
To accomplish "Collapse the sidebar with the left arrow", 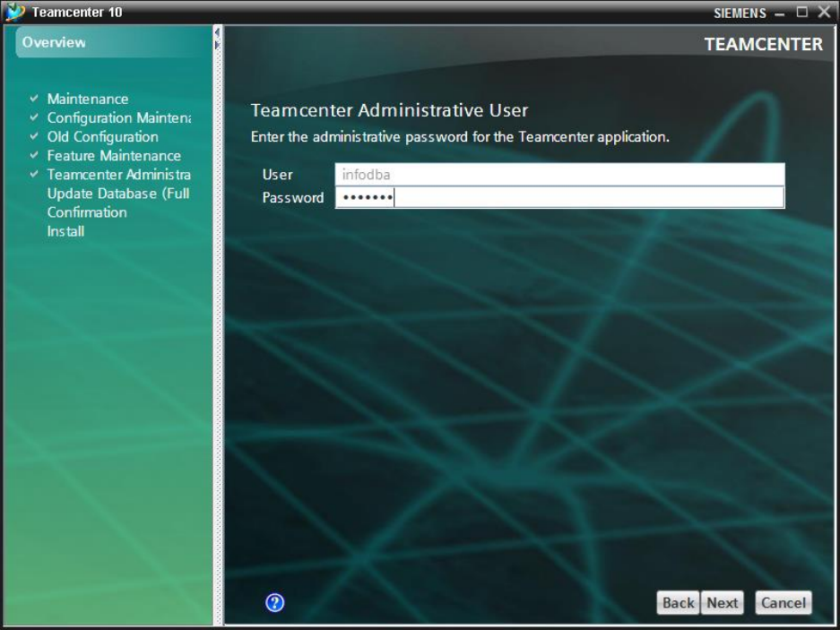I will click(x=217, y=32).
